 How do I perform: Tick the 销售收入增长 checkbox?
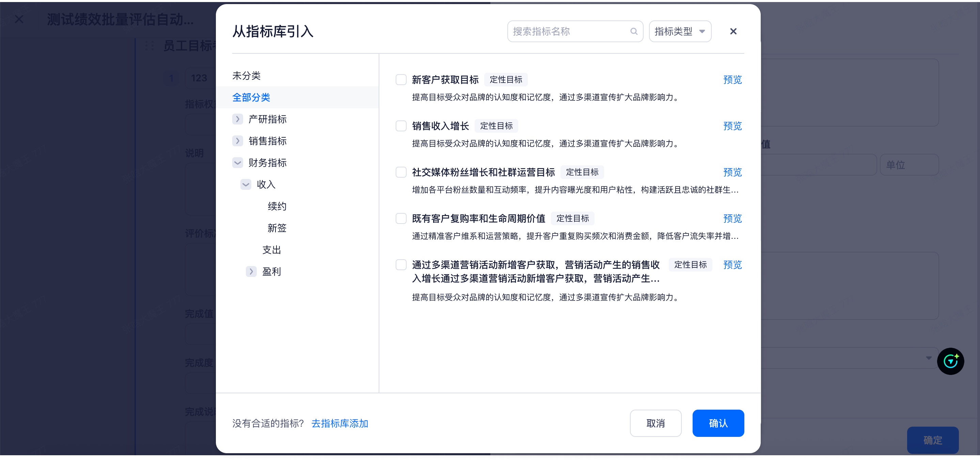tap(401, 126)
